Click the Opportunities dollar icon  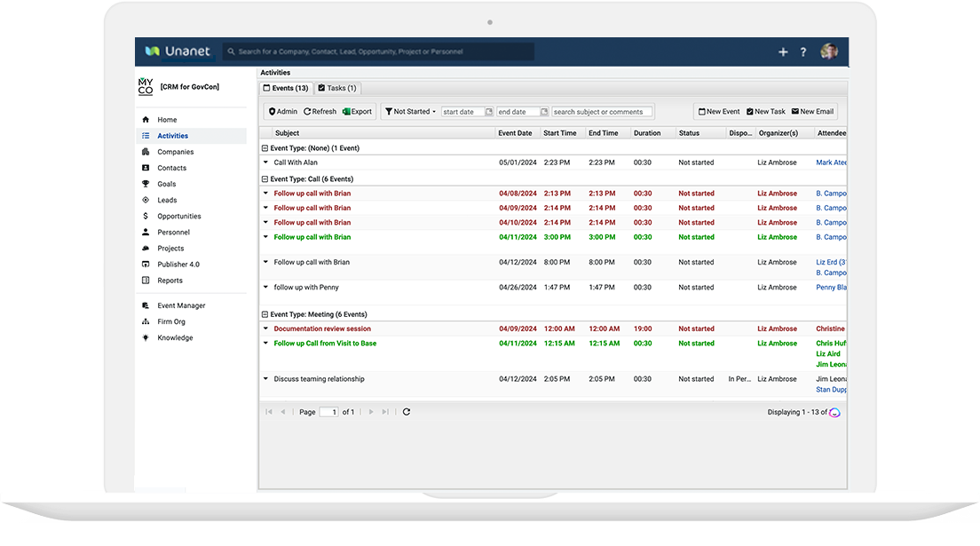click(145, 216)
